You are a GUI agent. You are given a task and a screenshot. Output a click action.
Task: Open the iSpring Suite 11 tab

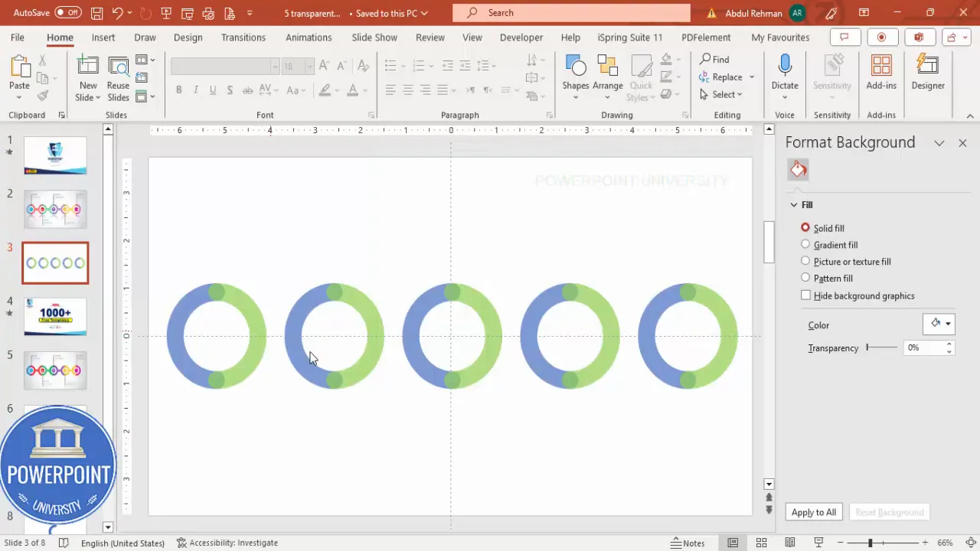[x=629, y=37]
